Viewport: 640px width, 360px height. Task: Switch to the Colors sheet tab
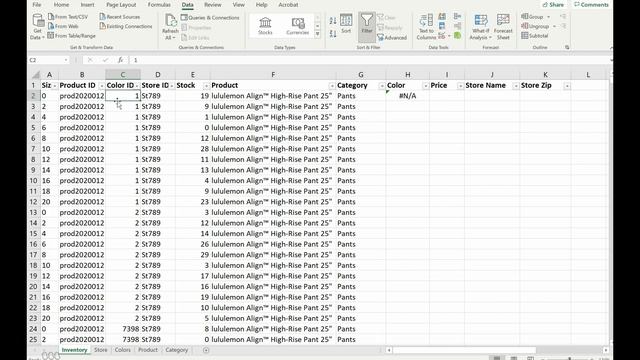tap(122, 350)
